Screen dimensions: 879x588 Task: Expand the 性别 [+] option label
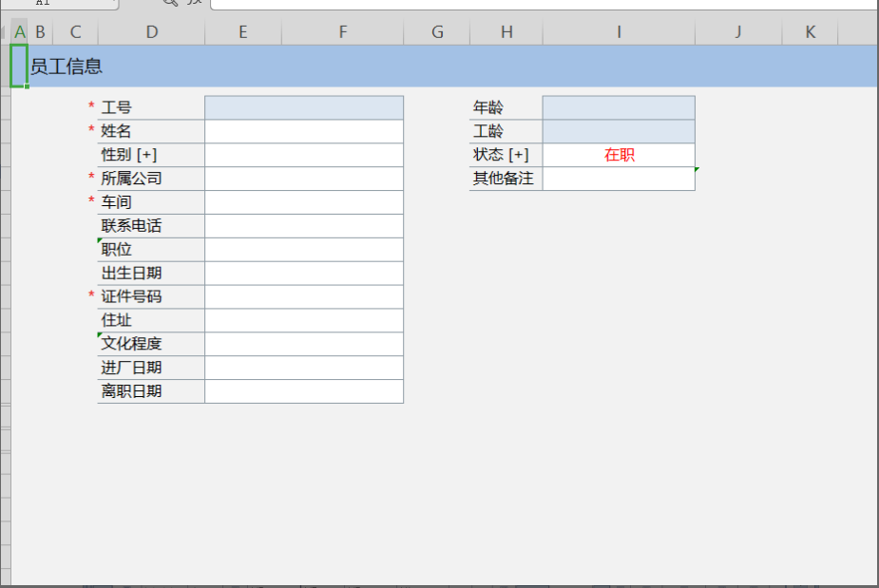(129, 155)
